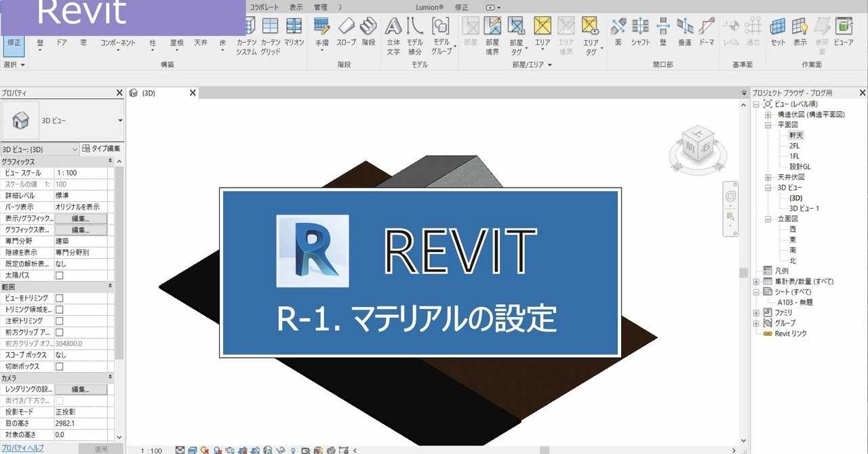
Task: Click the Model Group icon
Action: (x=441, y=26)
